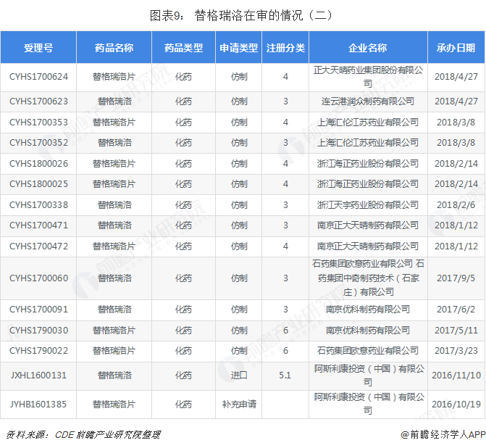Image resolution: width=486 pixels, height=448 pixels.
Task: Click date 2017/3/23
Action: pos(456,351)
